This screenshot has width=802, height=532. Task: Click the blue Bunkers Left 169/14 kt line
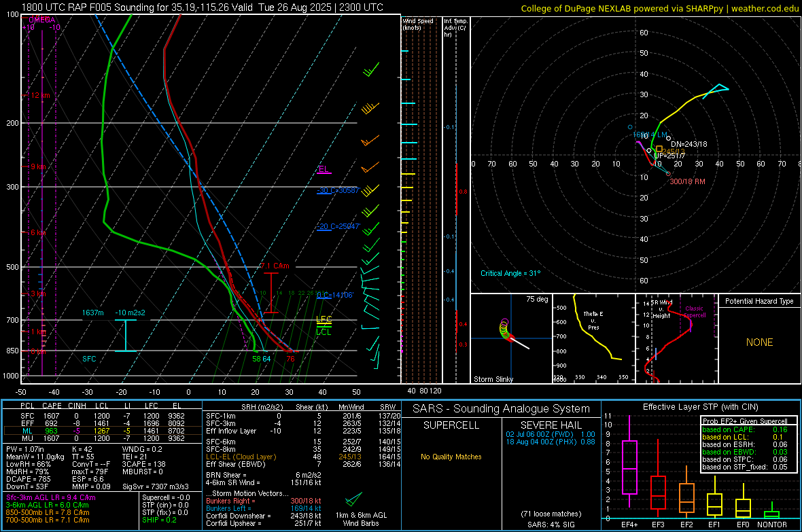tap(264, 508)
